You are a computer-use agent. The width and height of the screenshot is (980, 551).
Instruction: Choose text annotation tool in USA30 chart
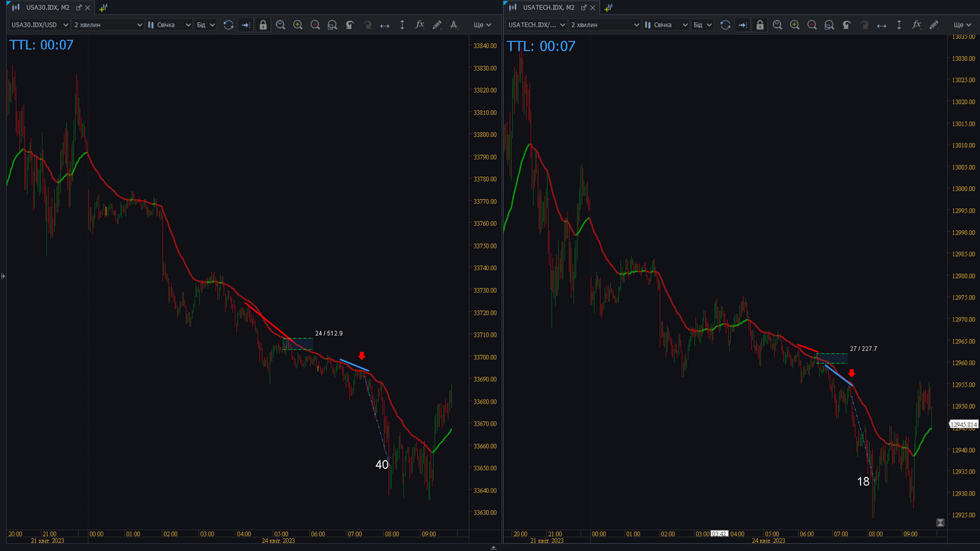454,25
